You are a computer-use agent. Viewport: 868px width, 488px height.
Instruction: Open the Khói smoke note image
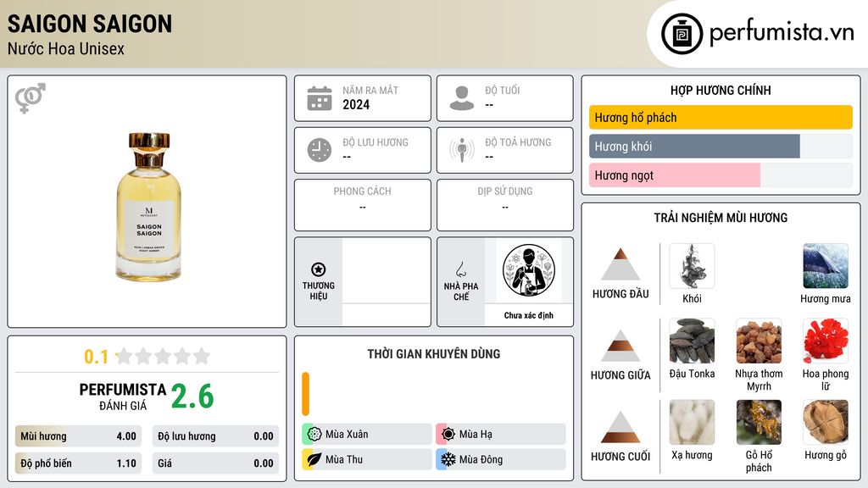(692, 266)
